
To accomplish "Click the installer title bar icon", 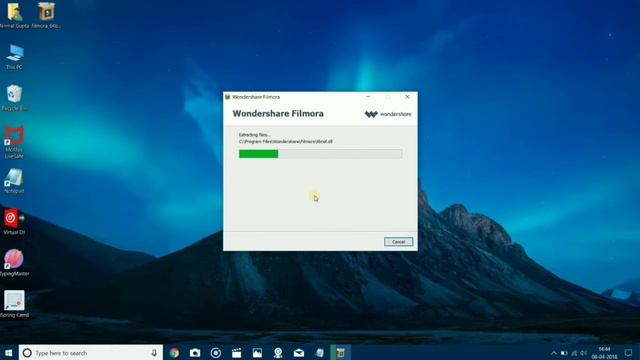I will (x=228, y=97).
